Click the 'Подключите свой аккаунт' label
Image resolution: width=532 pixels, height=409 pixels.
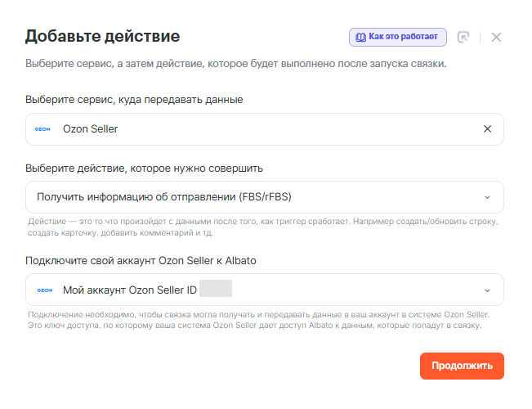(x=141, y=261)
